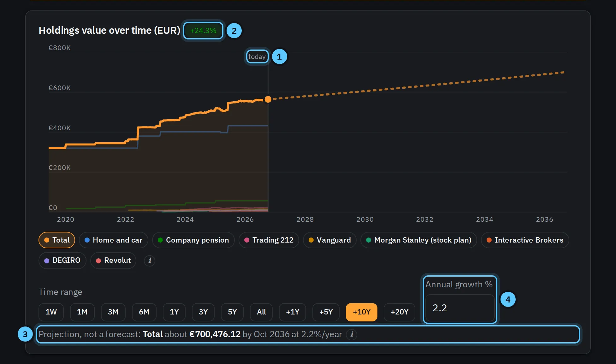Toggle Morgan Stanley (stock plan) series
The image size is (616, 364).
(419, 240)
